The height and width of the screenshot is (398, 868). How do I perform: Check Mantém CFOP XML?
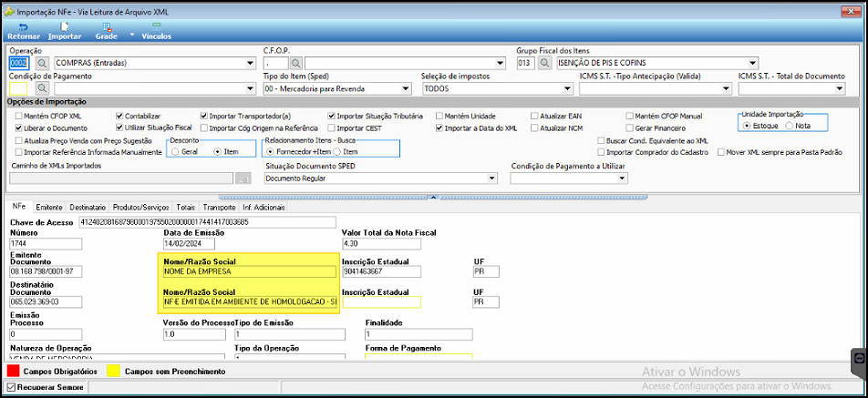tap(19, 116)
